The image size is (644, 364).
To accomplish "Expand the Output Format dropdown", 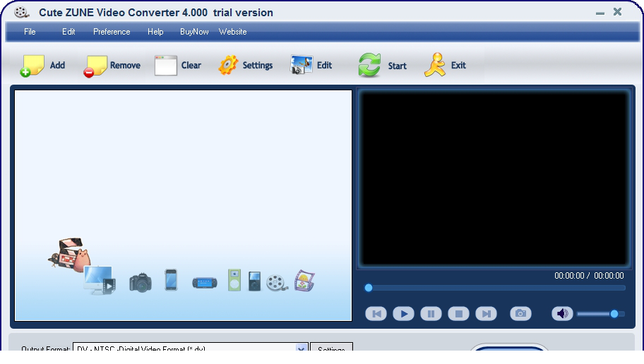I will [302, 348].
